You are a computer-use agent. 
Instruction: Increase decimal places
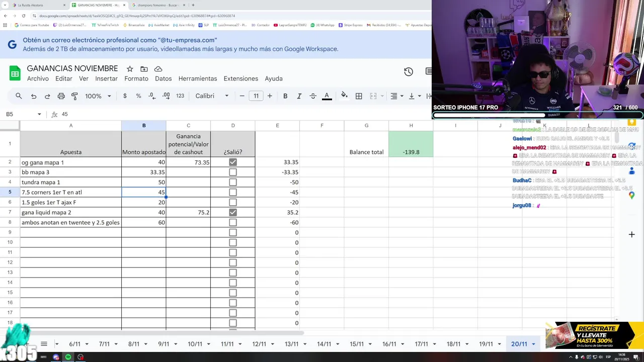point(166,96)
